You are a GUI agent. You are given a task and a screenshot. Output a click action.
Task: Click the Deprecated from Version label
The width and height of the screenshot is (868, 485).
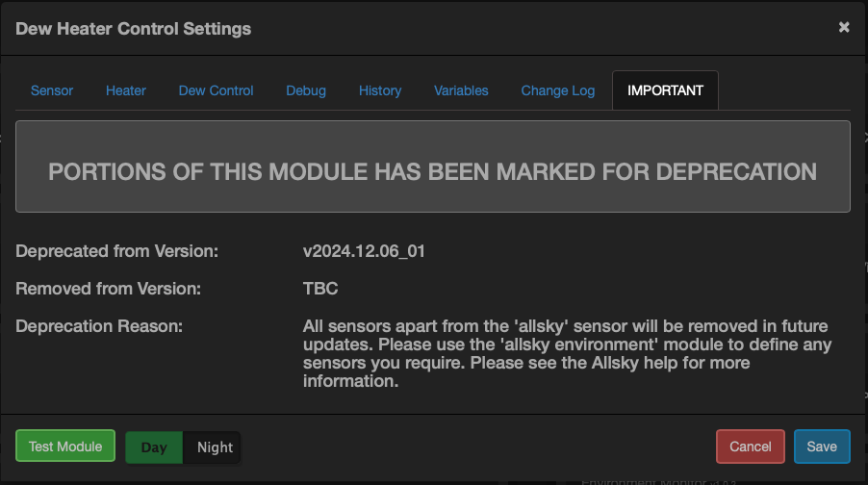click(x=117, y=252)
